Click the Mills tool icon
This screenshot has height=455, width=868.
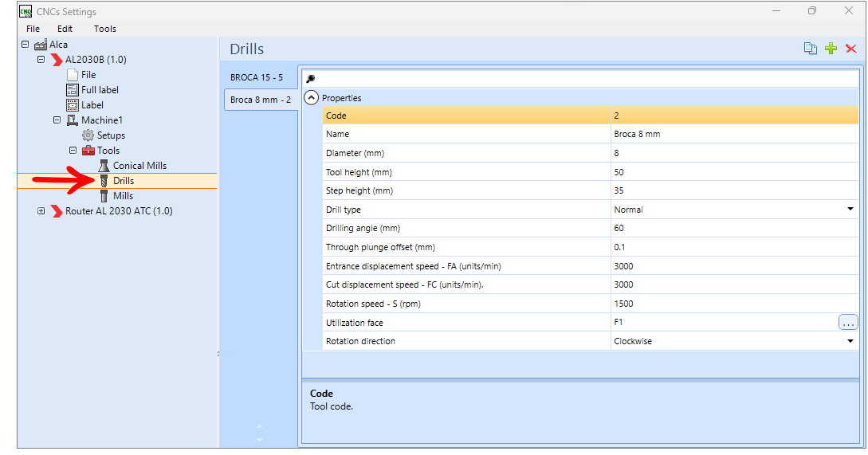[x=104, y=196]
